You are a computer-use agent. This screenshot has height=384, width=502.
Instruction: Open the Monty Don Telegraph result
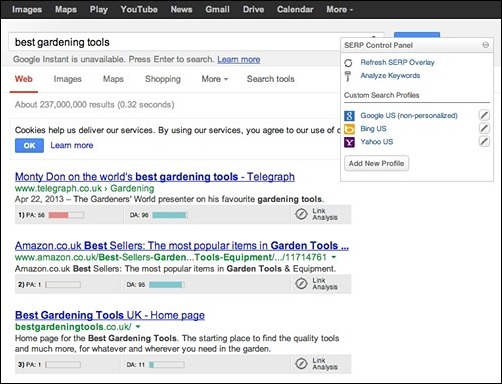click(155, 177)
